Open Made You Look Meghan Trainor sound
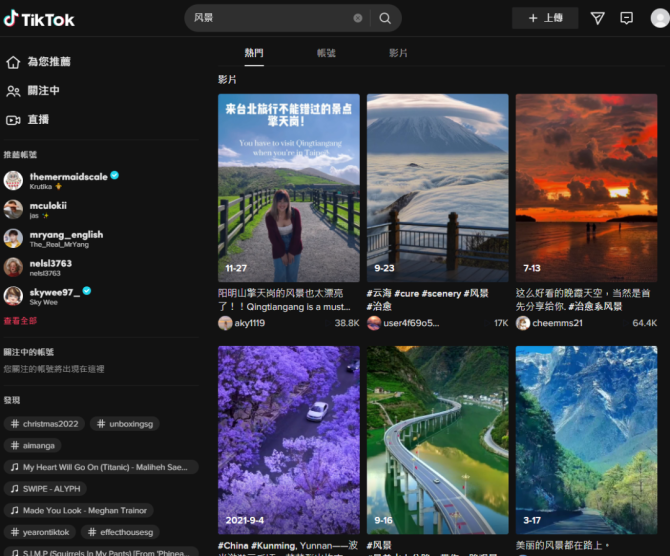Screen dimensions: 670x556 tap(79, 510)
